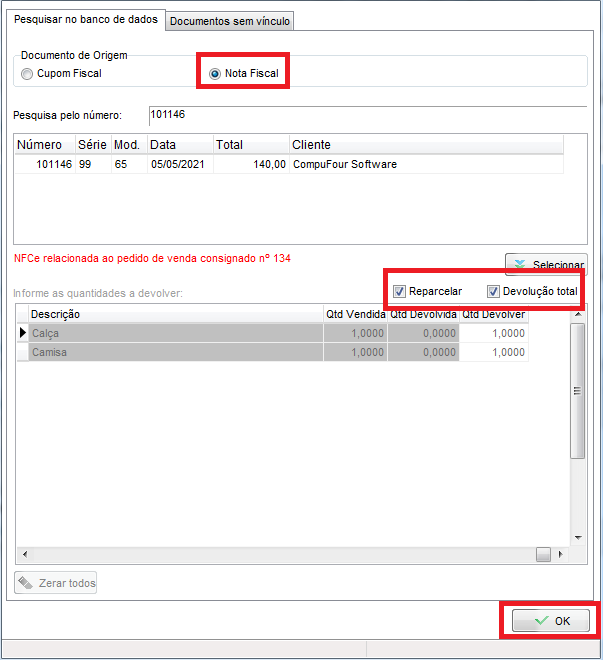Click the Pesquisa pelo número field
Screen dimensions: 603x660
[366, 115]
